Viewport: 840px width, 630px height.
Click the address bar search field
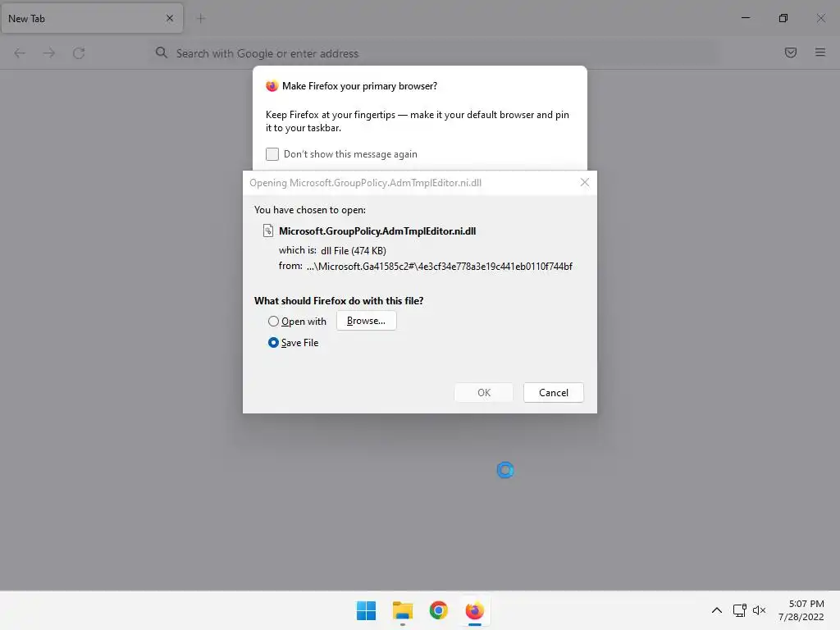click(434, 53)
